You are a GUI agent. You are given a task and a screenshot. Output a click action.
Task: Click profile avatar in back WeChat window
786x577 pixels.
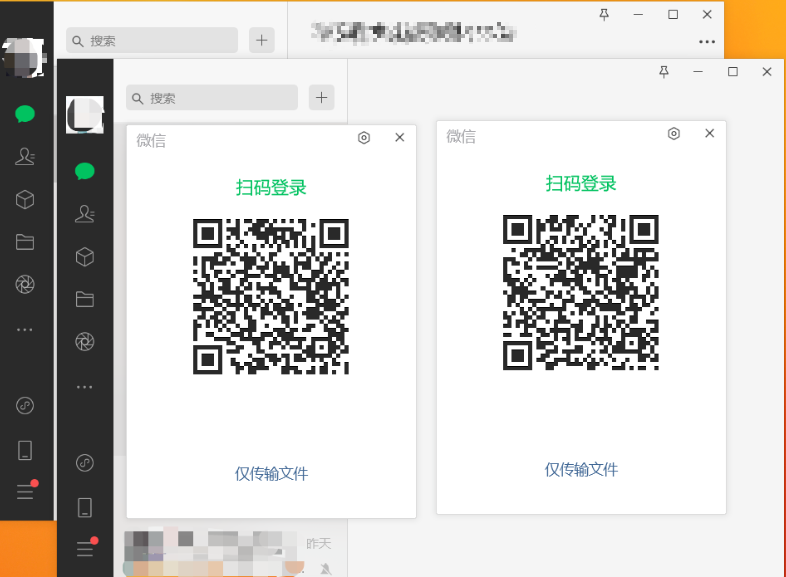click(x=24, y=58)
